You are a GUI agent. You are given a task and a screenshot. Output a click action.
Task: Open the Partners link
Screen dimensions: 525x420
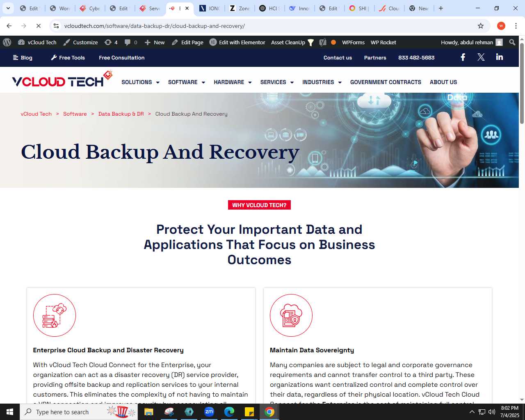tap(375, 58)
